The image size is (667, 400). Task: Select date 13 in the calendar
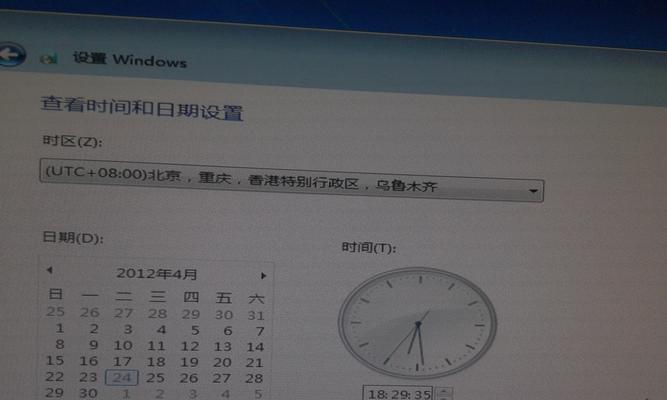coord(222,347)
